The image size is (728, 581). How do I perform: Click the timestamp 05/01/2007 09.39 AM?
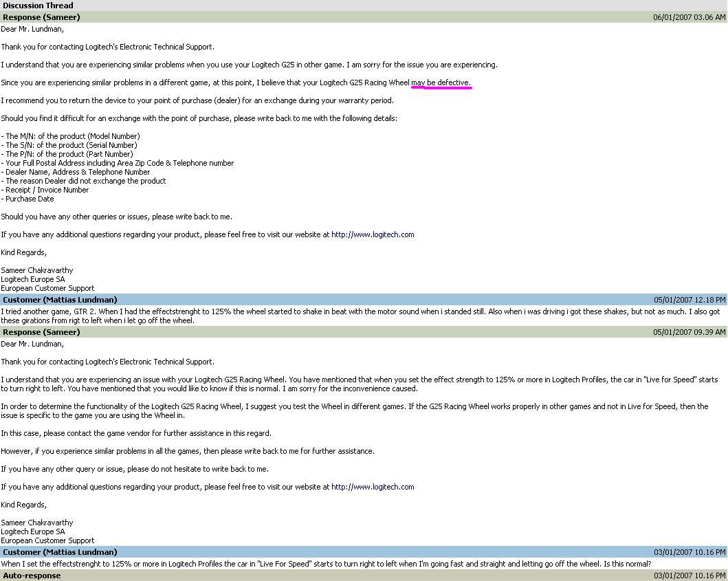pyautogui.click(x=689, y=332)
